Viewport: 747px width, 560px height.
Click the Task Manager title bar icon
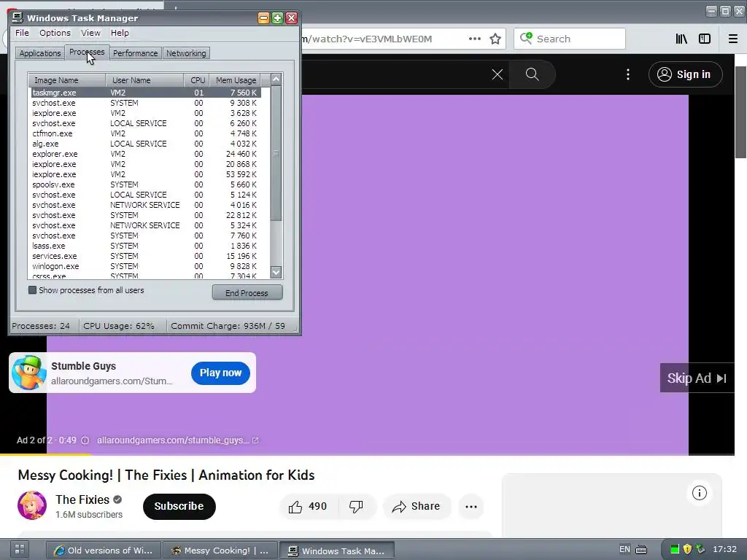18,18
